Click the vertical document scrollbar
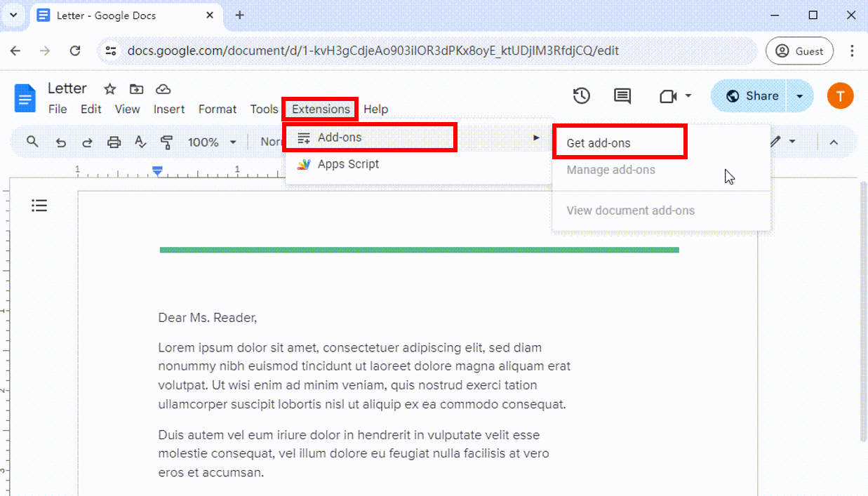 [863, 312]
